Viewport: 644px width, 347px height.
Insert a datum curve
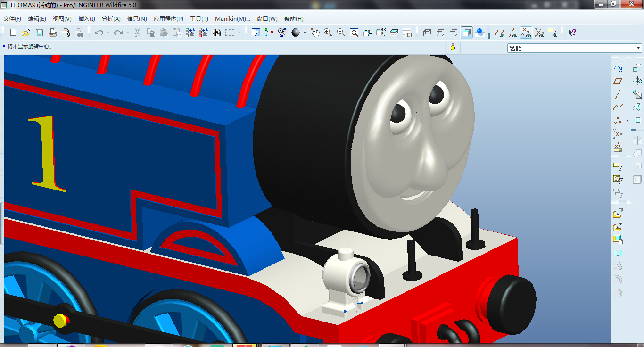618,107
